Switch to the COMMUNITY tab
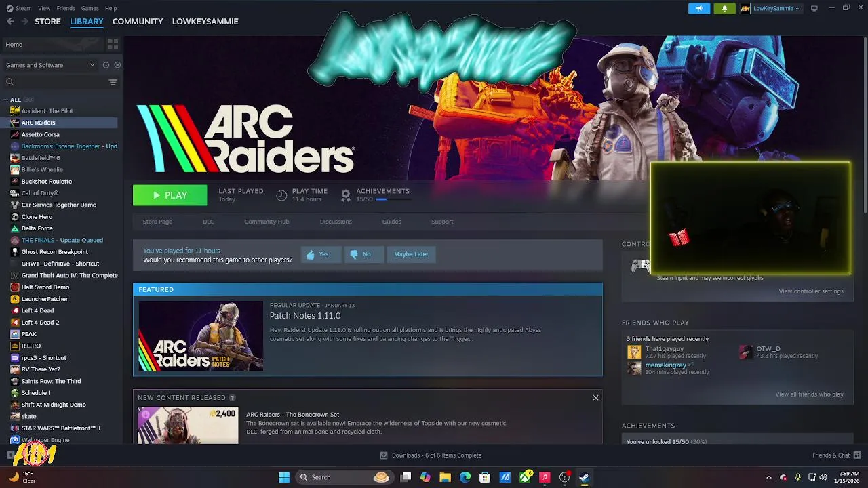This screenshot has height=488, width=868. pos(138,22)
